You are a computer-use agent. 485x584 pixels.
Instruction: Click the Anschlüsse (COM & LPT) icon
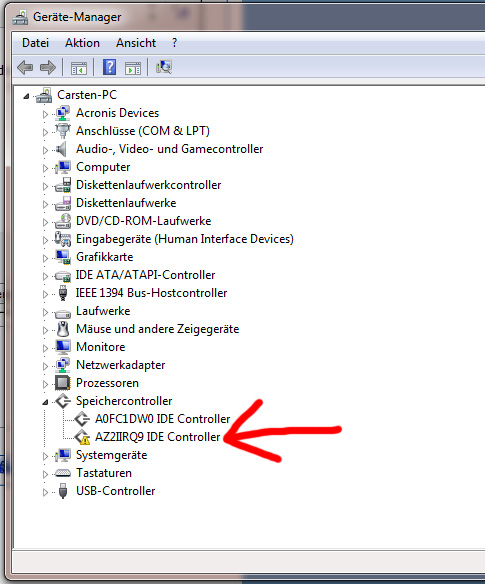pyautogui.click(x=63, y=131)
